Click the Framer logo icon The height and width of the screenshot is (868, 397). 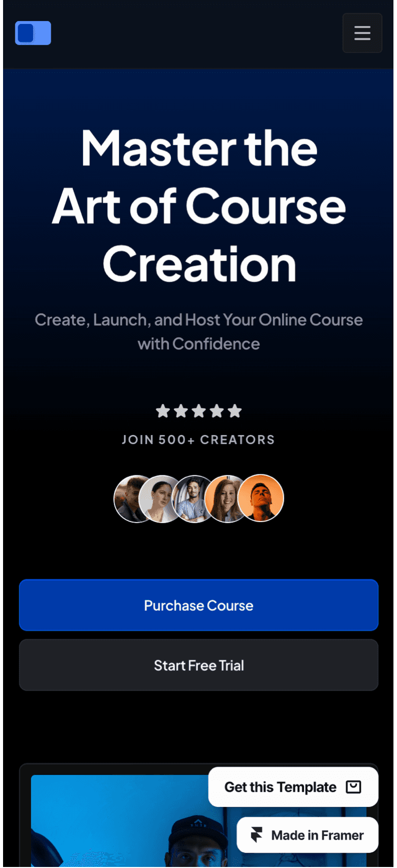[x=257, y=835]
